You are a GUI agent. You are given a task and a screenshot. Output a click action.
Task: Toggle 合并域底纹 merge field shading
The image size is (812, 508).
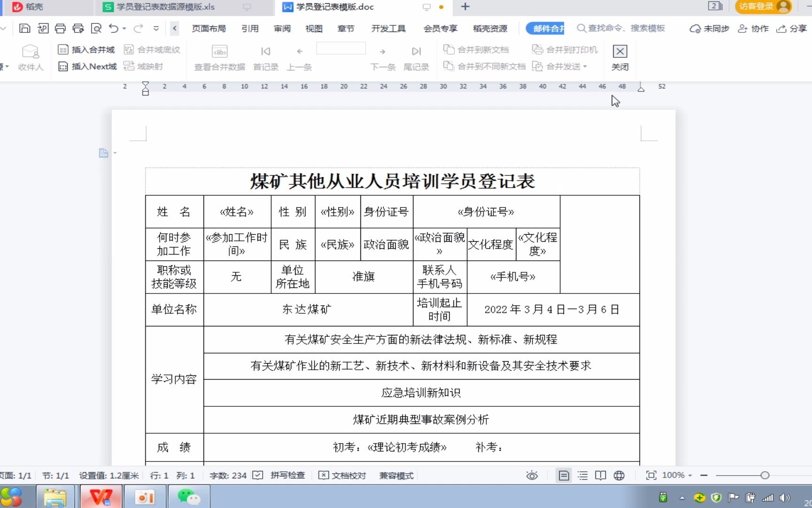[x=152, y=49]
